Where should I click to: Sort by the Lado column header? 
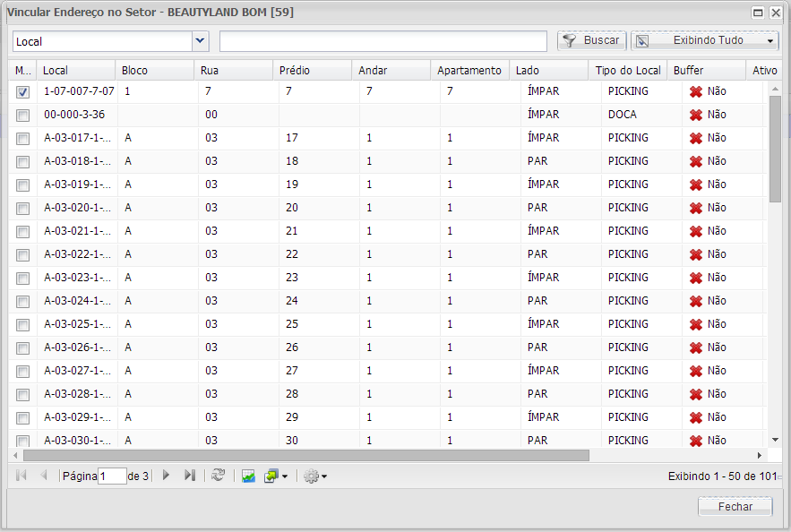coord(549,70)
